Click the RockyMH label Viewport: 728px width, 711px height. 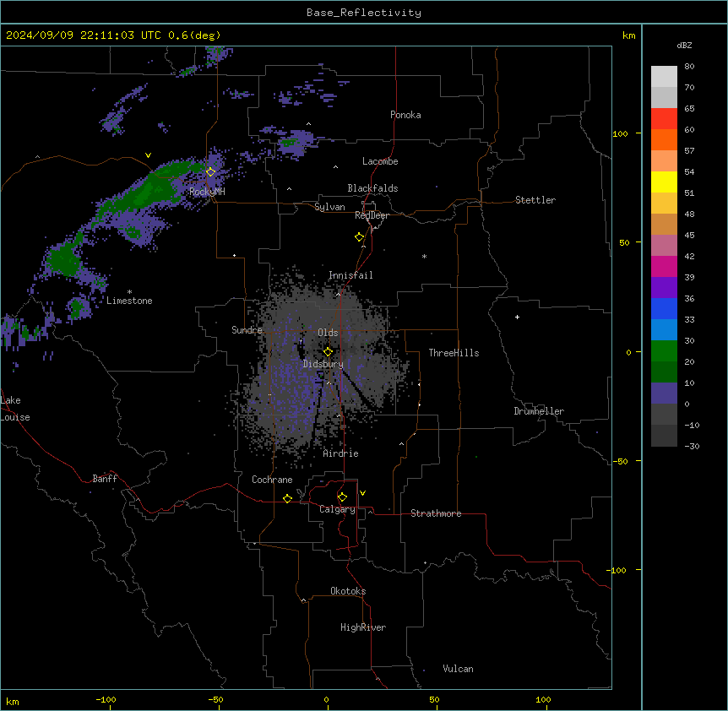coord(207,192)
